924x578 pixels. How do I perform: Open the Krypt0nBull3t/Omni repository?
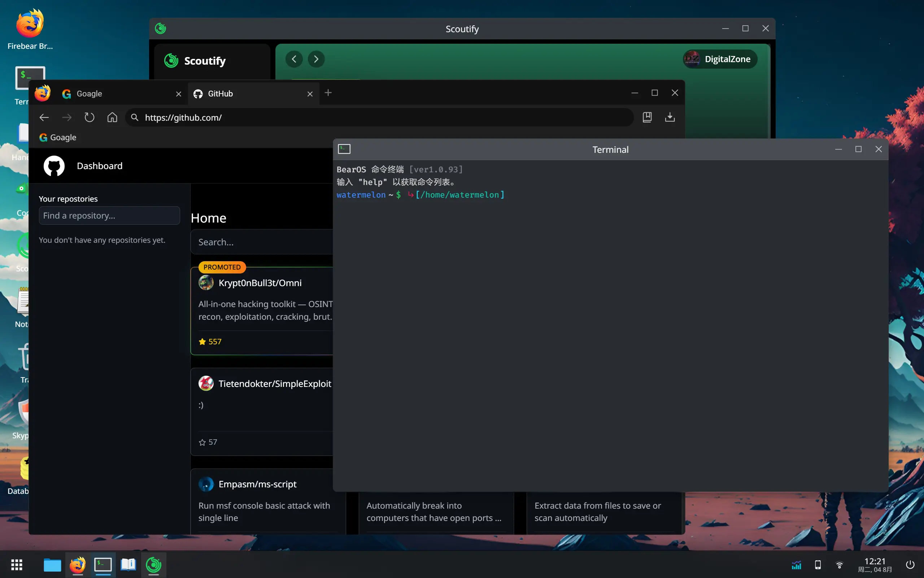click(260, 283)
